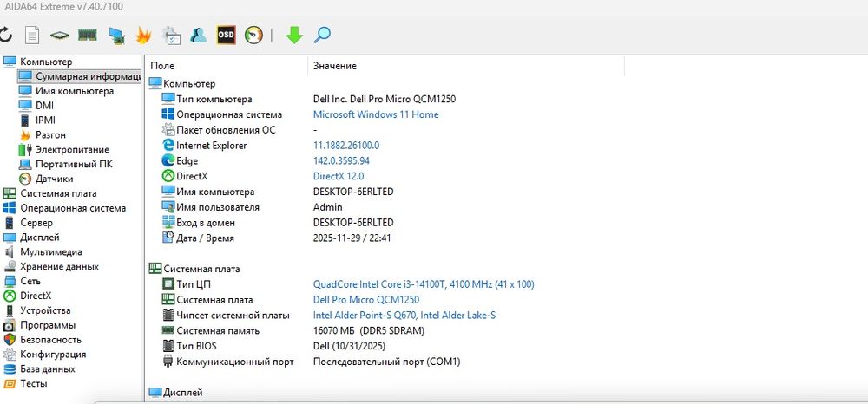Image resolution: width=868 pixels, height=404 pixels.
Task: Select the Системная память field row
Action: click(x=218, y=331)
